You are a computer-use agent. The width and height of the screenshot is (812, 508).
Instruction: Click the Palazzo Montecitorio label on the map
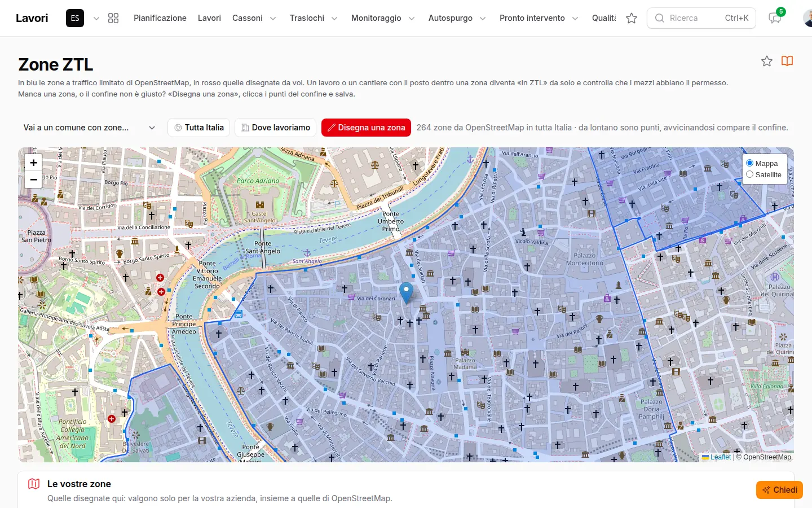(585, 259)
